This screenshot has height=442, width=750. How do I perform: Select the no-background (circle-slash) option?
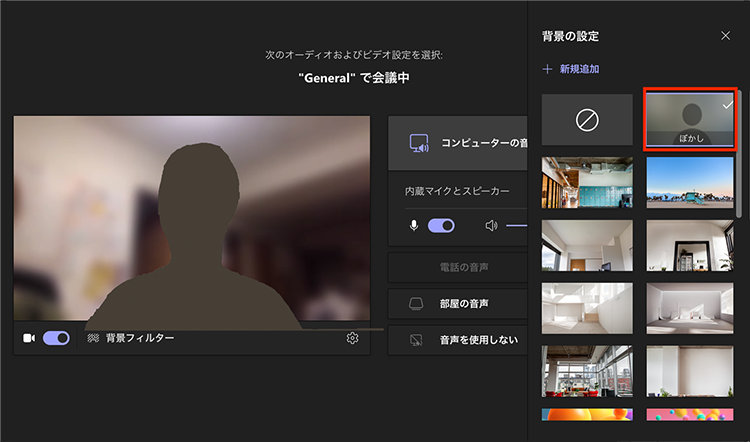[x=587, y=120]
